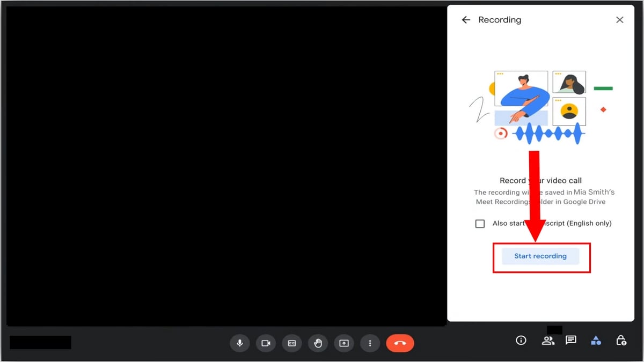Show the people participants list
This screenshot has height=362, width=644.
(x=548, y=341)
